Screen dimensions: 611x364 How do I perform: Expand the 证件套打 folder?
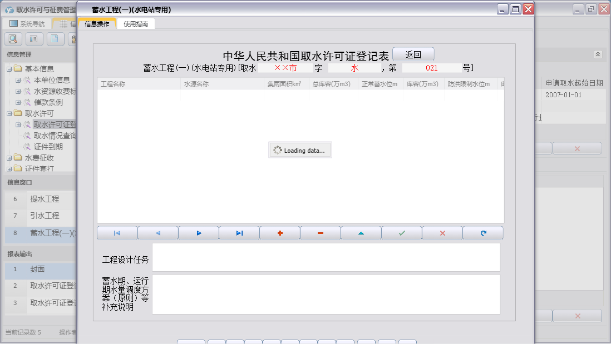(9, 169)
